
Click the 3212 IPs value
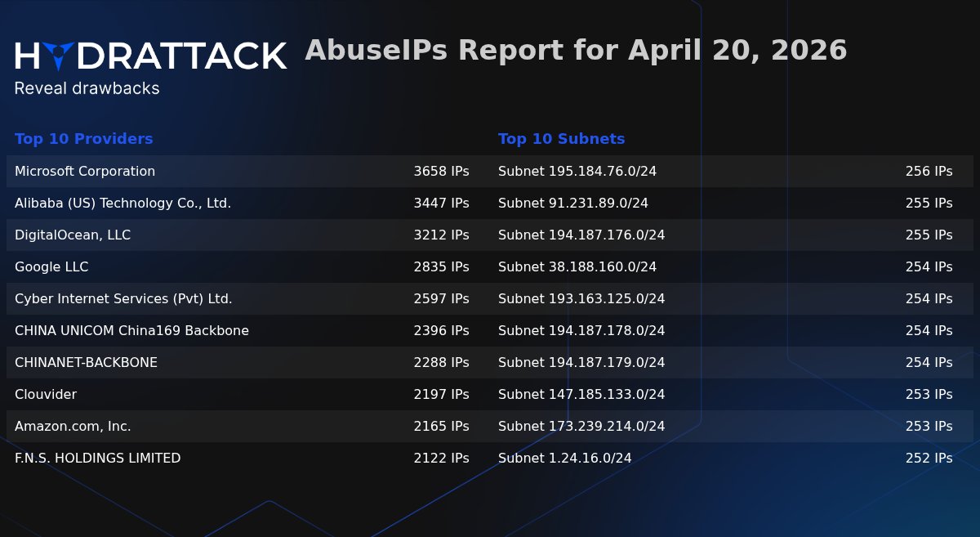pyautogui.click(x=441, y=235)
